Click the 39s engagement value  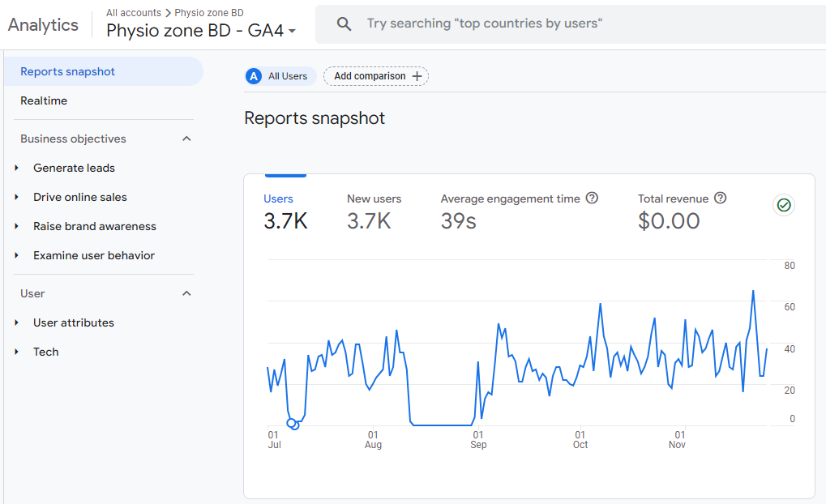coord(458,220)
